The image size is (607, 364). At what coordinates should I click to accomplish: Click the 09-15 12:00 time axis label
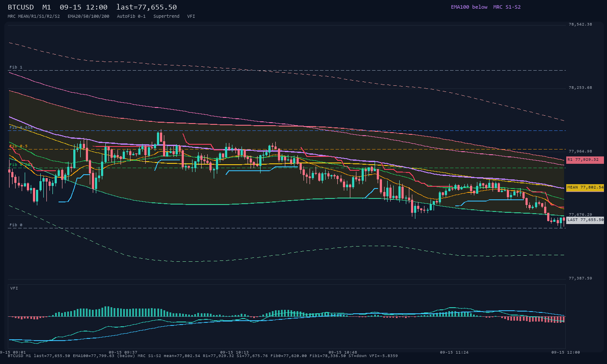pyautogui.click(x=565, y=352)
